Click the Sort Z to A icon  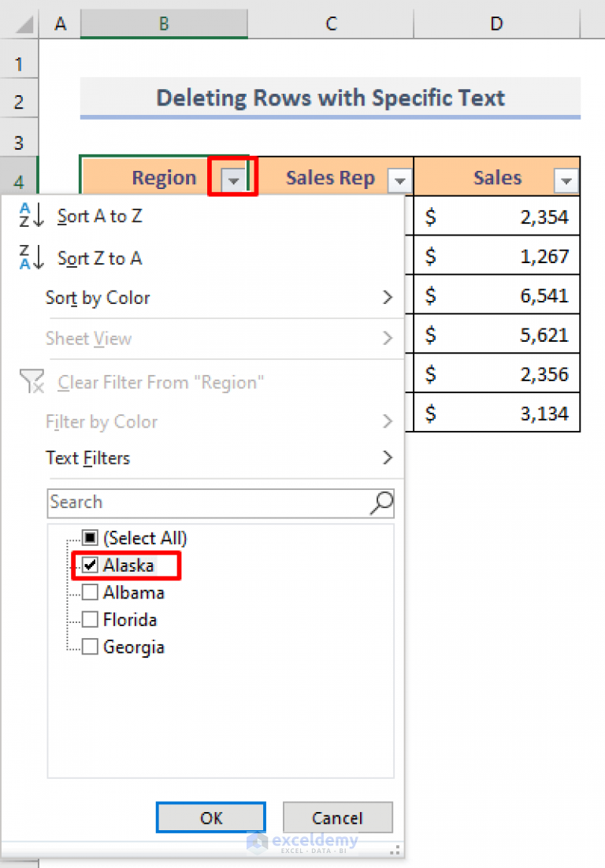coord(31,258)
